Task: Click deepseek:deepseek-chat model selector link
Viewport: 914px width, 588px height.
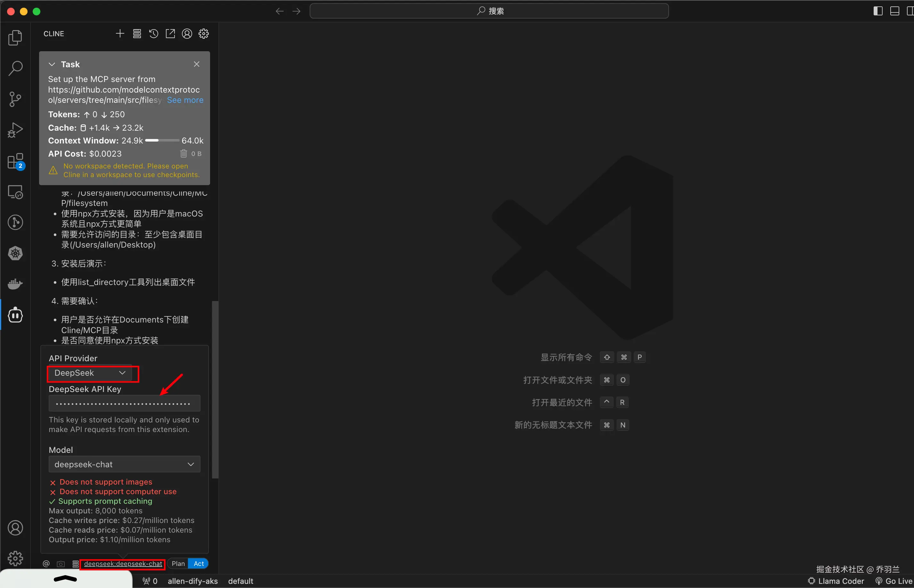Action: pos(123,564)
